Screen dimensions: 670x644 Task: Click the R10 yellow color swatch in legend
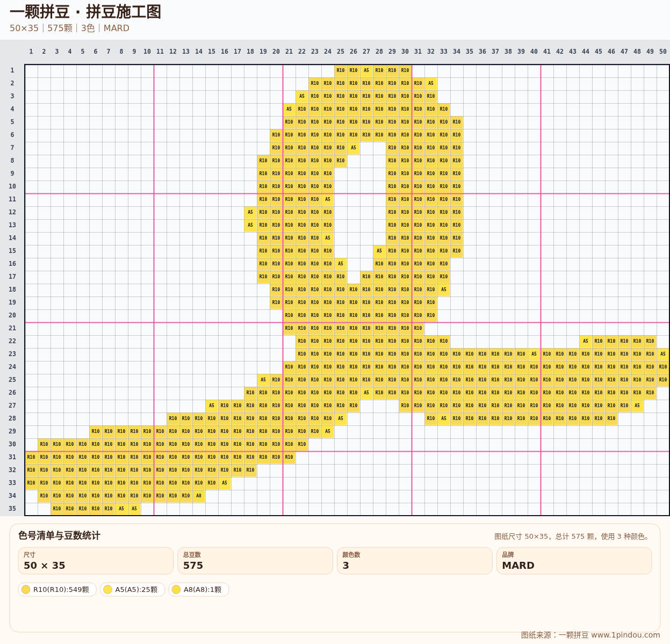tap(26, 590)
